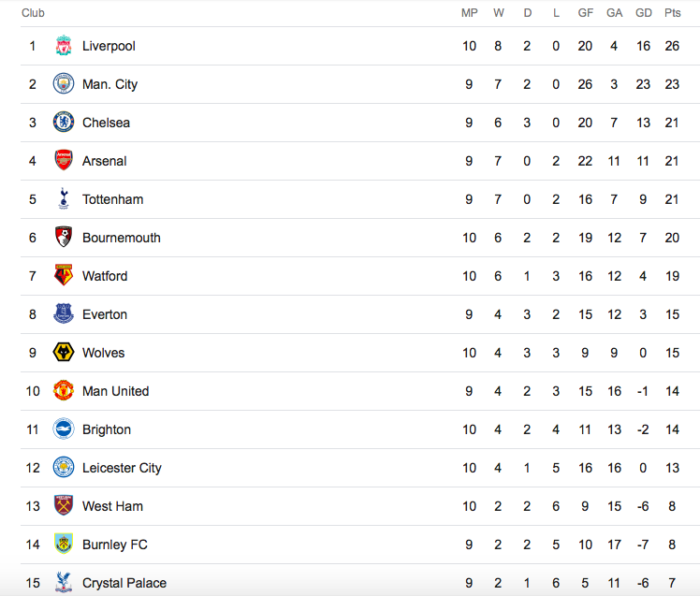Select the MP column header
The width and height of the screenshot is (700, 596).
[469, 13]
